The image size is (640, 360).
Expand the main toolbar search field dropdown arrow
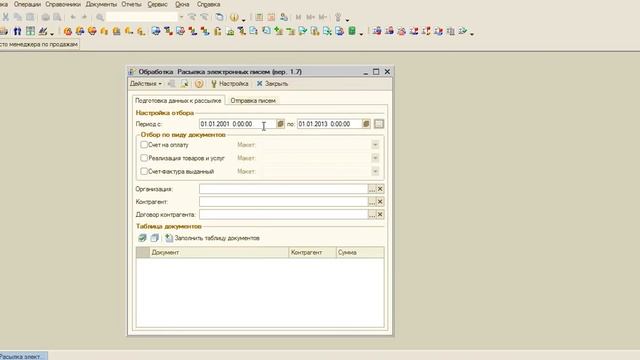pos(181,17)
